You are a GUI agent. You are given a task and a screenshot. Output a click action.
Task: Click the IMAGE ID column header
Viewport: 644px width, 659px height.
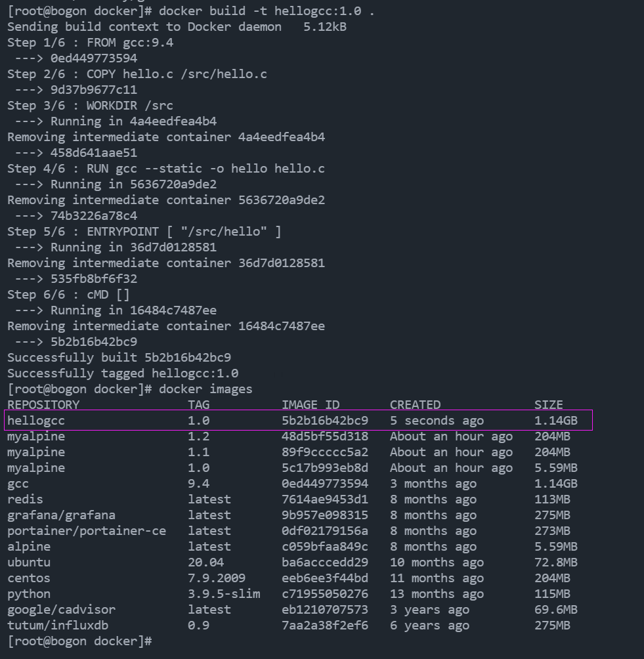[x=311, y=405]
